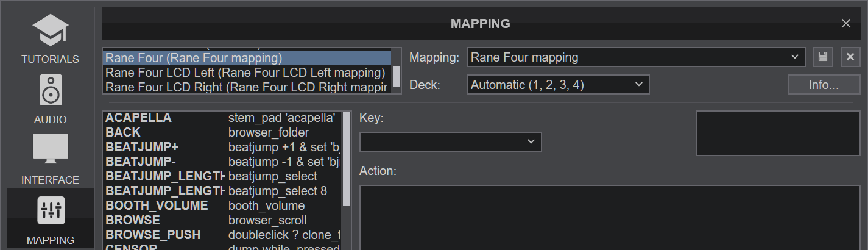Choose Rane Four LCD Right device
This screenshot has width=868, height=250.
tap(246, 87)
